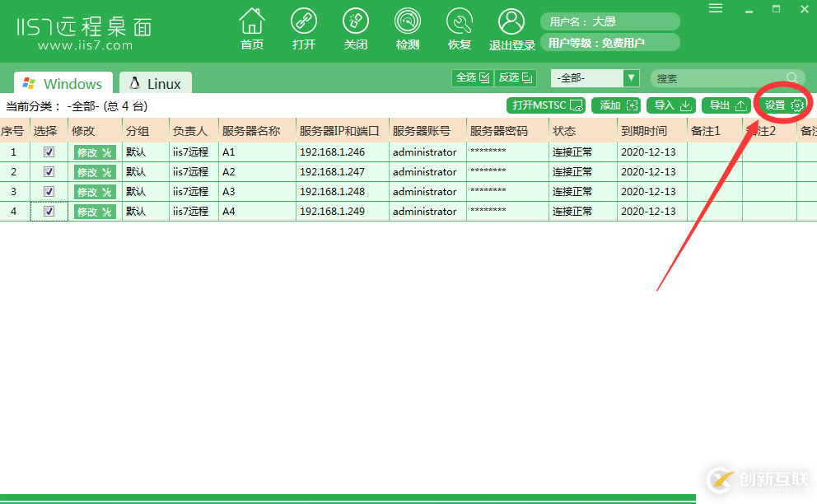The height and width of the screenshot is (504, 817).
Task: Switch to the Linux tab
Action: [155, 82]
